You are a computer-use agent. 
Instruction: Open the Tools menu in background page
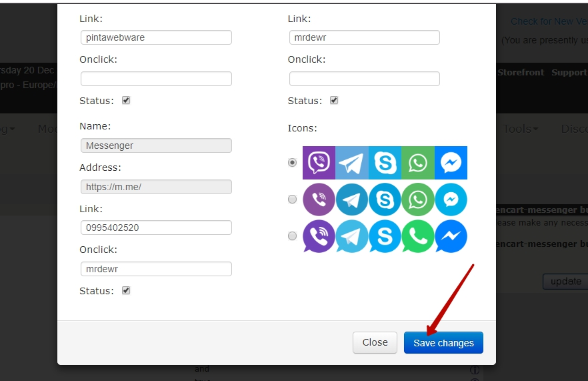[520, 129]
